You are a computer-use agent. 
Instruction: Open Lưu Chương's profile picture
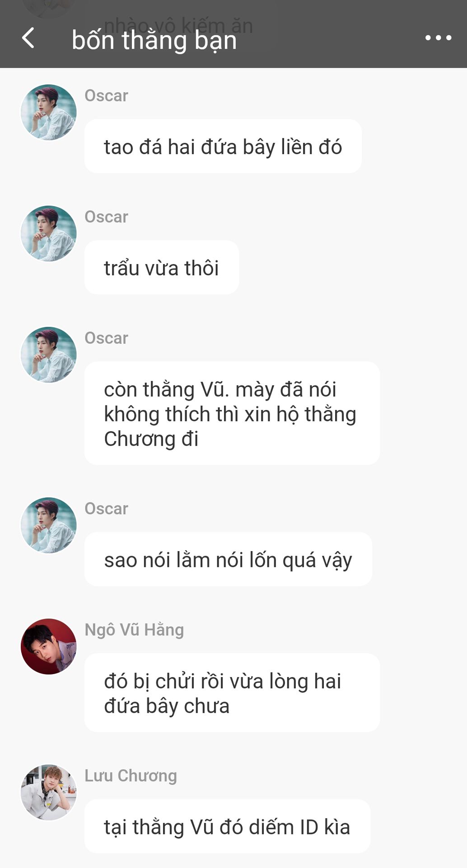click(49, 792)
